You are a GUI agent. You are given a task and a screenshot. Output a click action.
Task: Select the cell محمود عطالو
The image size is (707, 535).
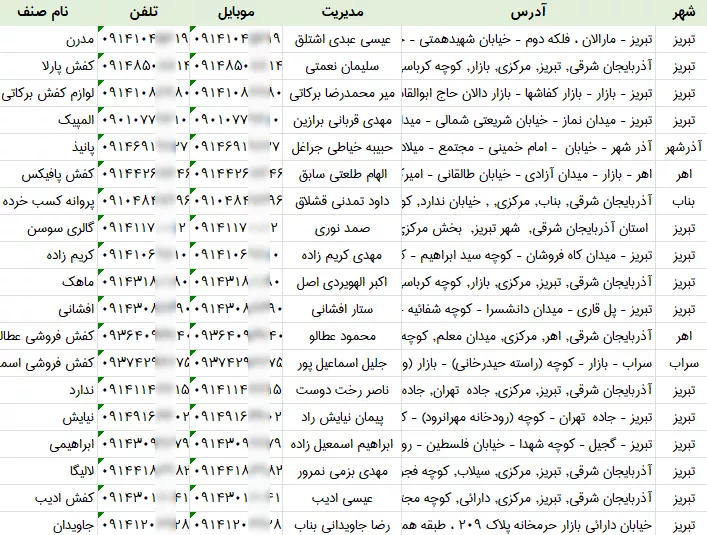[342, 337]
